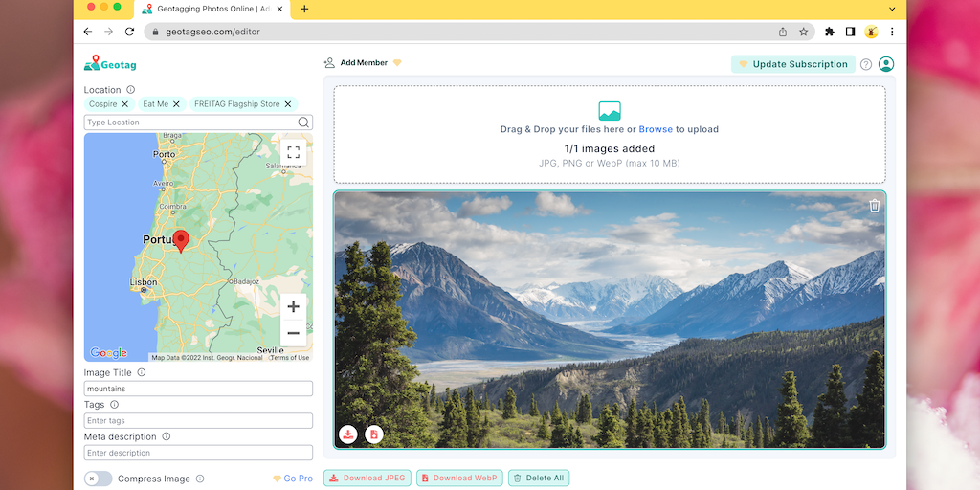Click the Delete All button
The width and height of the screenshot is (980, 490).
point(539,479)
